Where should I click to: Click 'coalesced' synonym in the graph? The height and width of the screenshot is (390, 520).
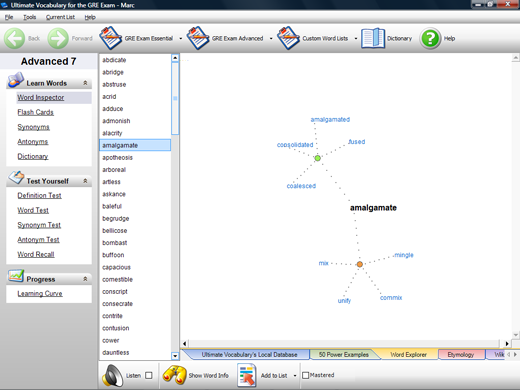(x=301, y=186)
